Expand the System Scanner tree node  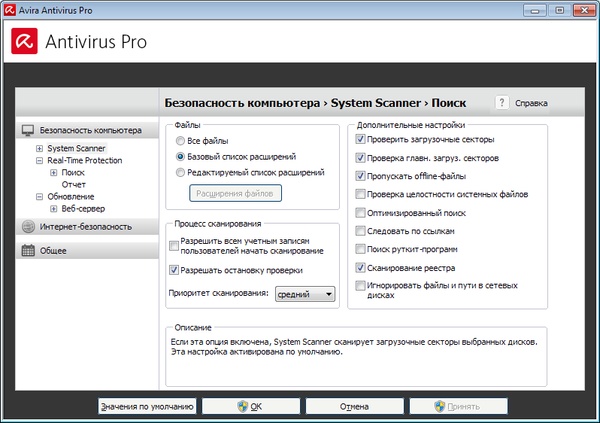pyautogui.click(x=39, y=148)
